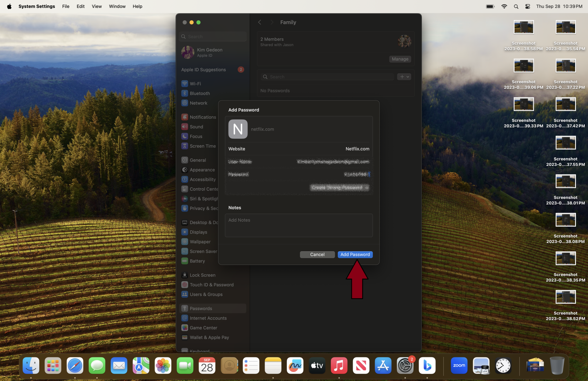This screenshot has width=588, height=381.
Task: Open Screen Saver settings
Action: (203, 251)
